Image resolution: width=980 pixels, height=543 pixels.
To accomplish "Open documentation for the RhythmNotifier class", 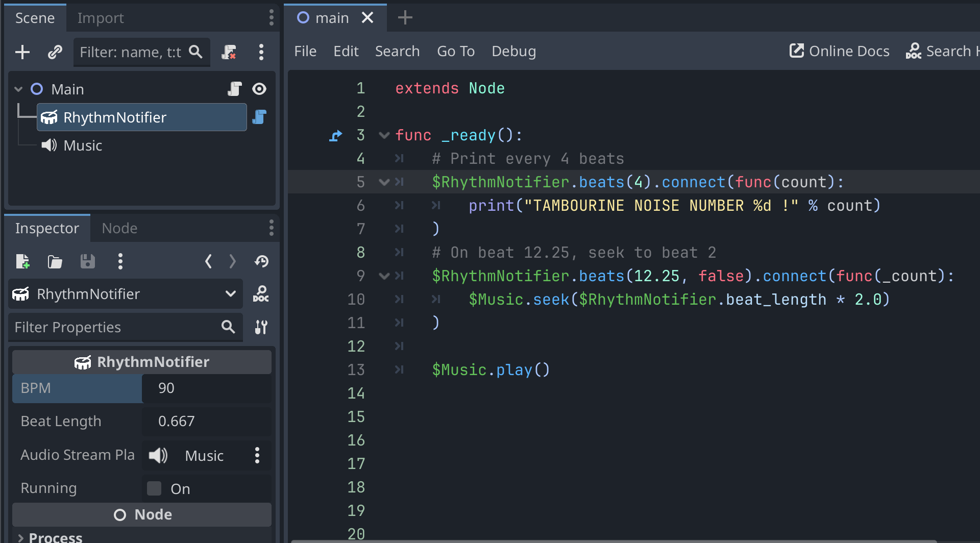I will (x=261, y=294).
